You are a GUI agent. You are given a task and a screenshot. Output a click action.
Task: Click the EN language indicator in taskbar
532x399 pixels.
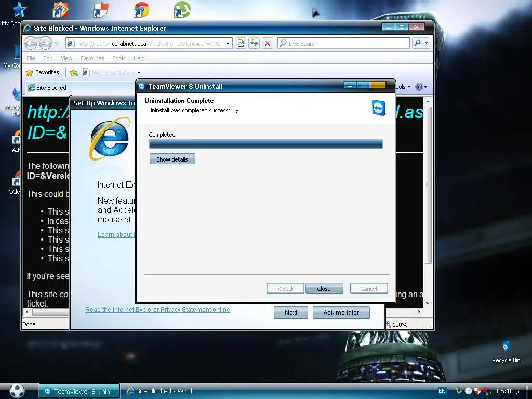point(442,391)
